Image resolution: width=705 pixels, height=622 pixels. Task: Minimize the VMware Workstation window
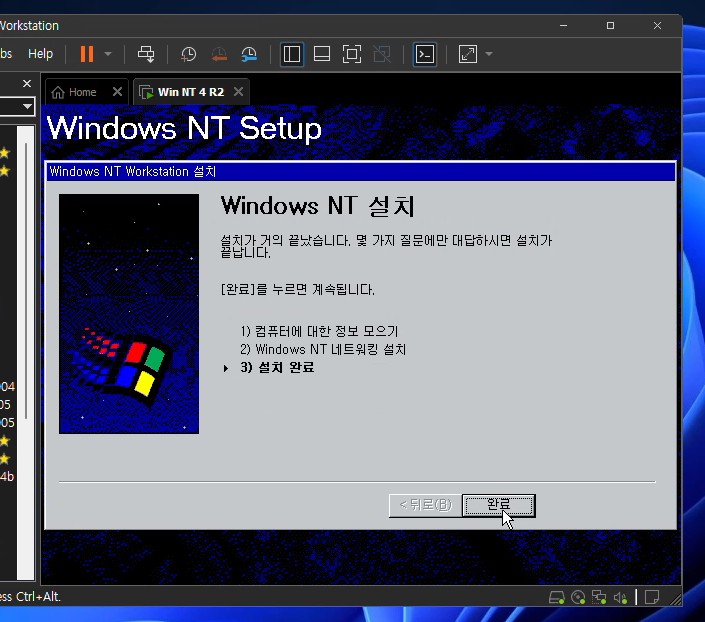(563, 26)
